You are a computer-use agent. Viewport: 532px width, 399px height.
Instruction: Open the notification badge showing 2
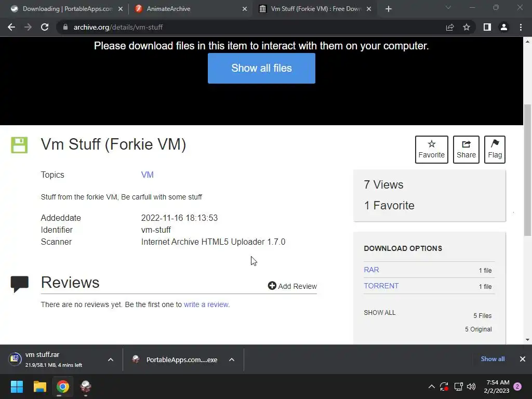coord(517,387)
